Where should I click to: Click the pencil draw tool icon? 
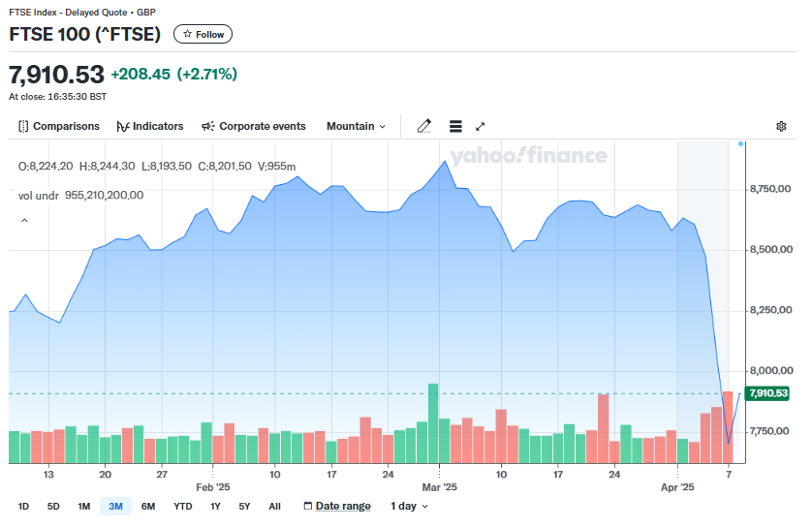(423, 126)
